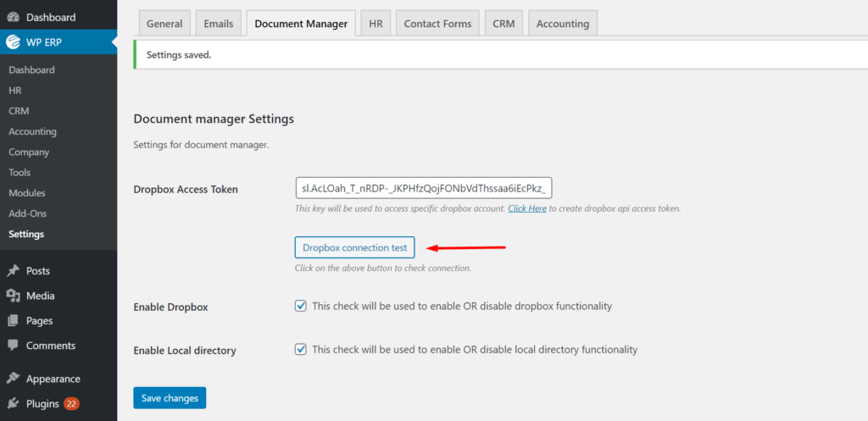Screen dimensions: 868x421
Task: Open the Settings submenu item
Action: pyautogui.click(x=26, y=234)
